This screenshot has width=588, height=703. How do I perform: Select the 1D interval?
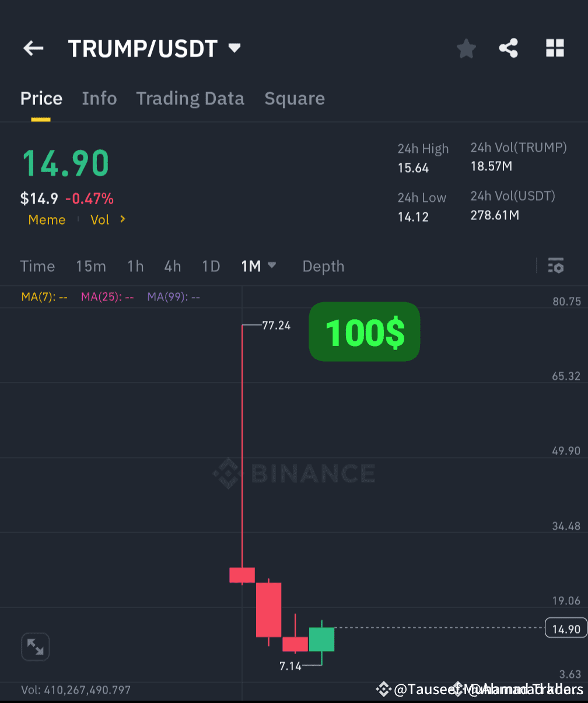[211, 266]
